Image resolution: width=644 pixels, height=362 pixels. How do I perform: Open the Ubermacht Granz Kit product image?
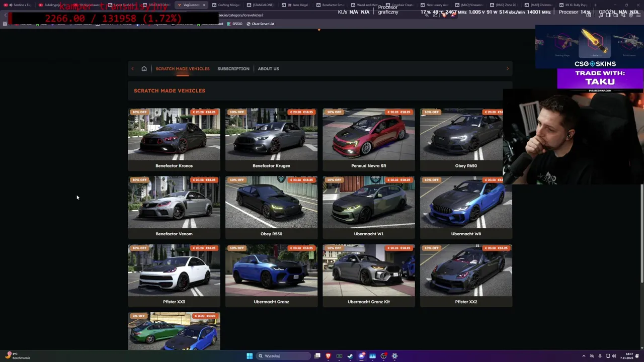coord(369,270)
